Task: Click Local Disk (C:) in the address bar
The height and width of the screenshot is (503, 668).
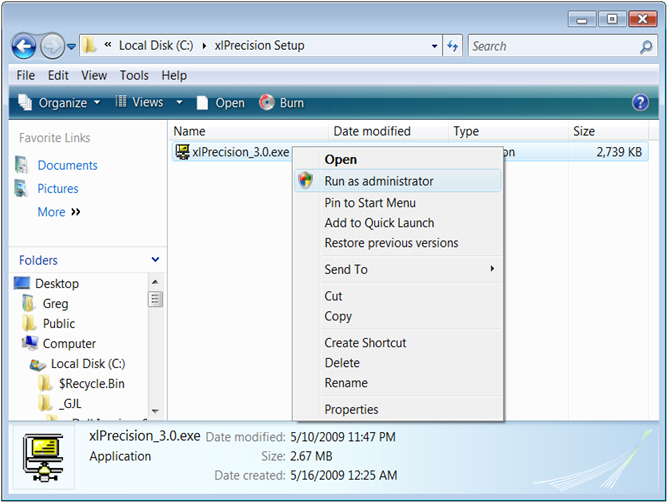Action: 155,46
